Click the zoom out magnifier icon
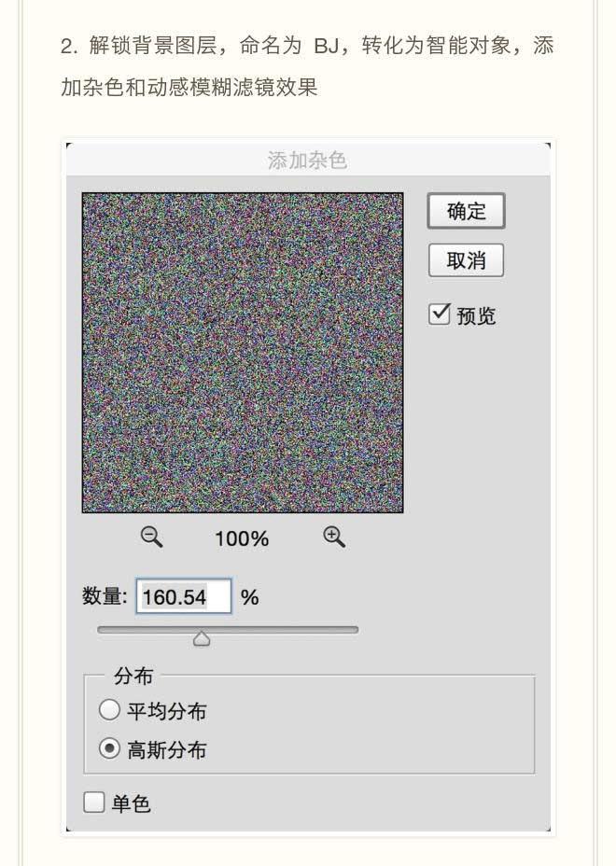The image size is (616, 866). 151,537
